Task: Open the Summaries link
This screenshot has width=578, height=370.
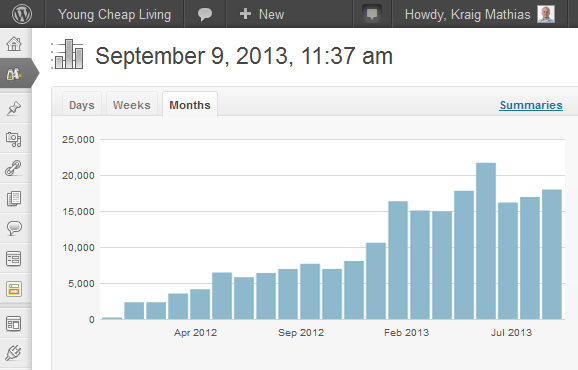Action: [x=531, y=105]
